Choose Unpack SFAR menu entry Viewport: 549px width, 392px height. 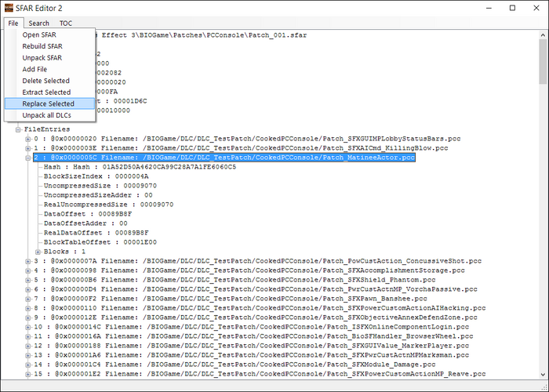49,58
